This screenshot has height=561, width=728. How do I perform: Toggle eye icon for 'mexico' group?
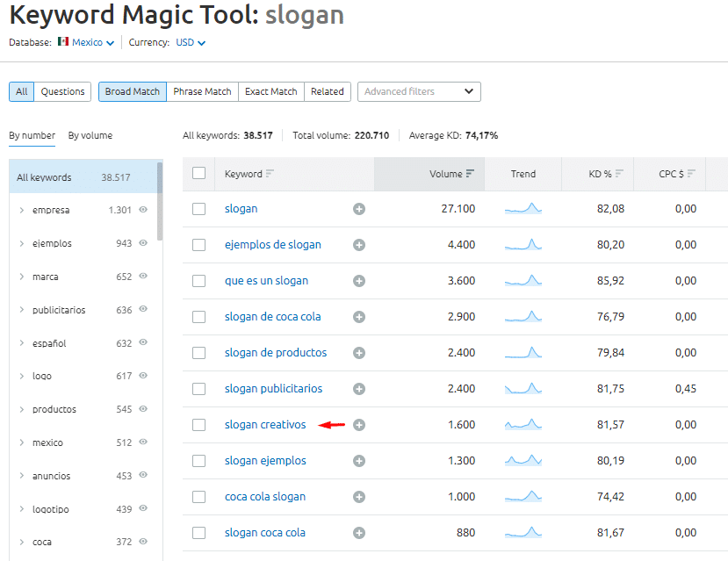[x=143, y=442]
